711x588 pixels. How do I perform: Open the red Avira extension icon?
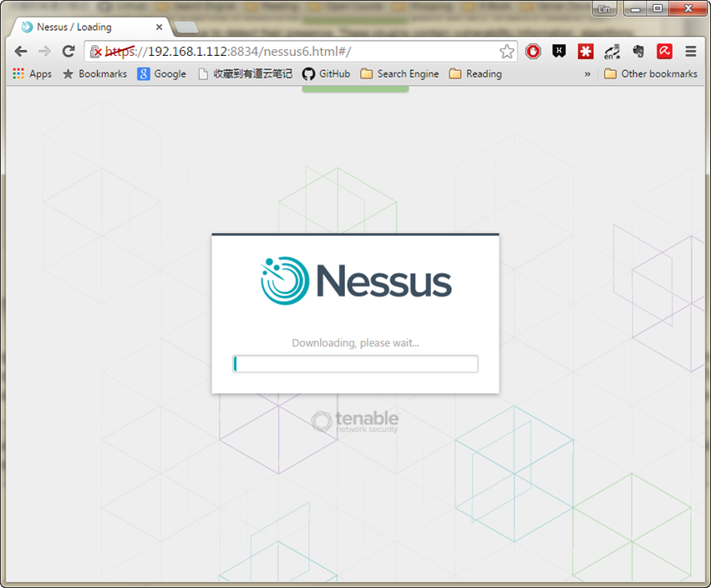[664, 51]
